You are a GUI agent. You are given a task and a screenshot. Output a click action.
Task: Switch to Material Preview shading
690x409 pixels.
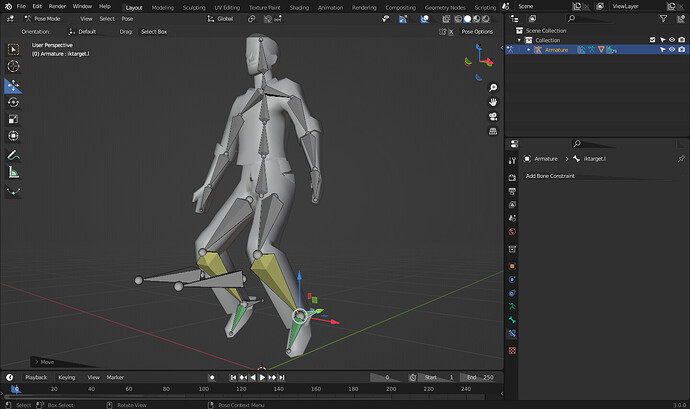tap(477, 19)
